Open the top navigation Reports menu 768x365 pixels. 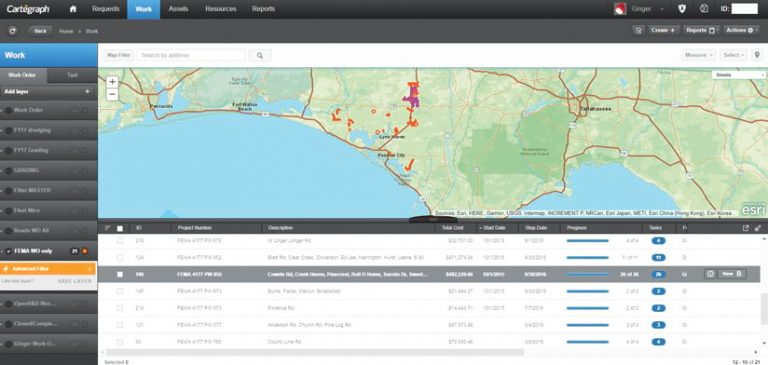pyautogui.click(x=263, y=9)
